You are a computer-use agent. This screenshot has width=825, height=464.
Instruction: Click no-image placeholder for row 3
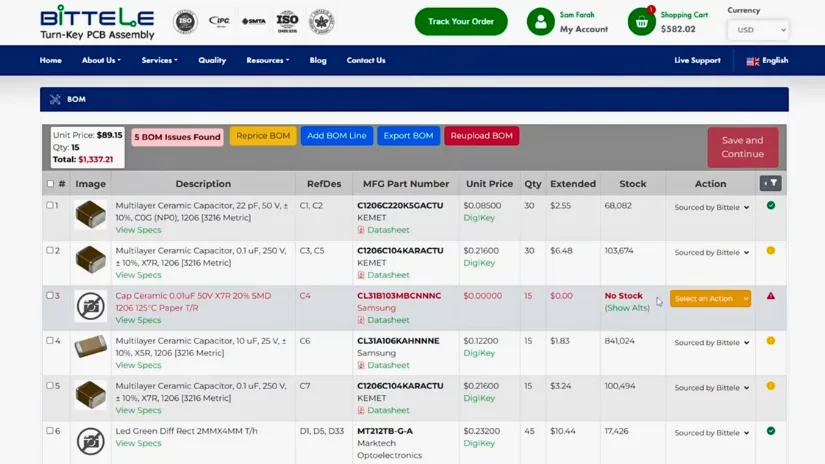90,306
